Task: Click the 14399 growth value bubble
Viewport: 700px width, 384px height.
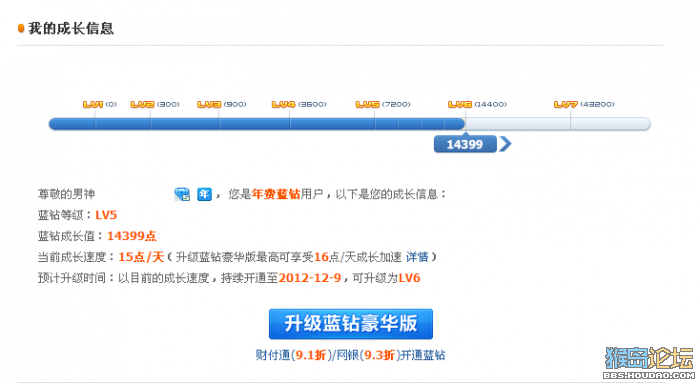Action: pyautogui.click(x=465, y=144)
